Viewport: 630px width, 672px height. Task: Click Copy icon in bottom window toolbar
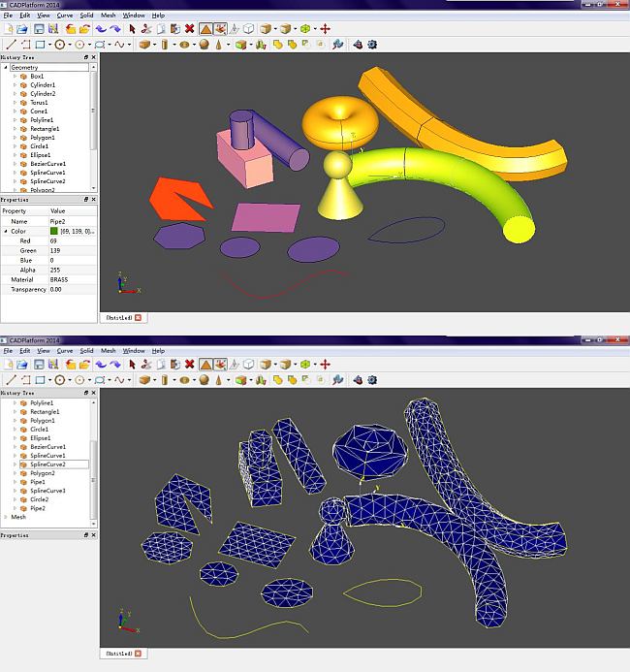(x=161, y=365)
